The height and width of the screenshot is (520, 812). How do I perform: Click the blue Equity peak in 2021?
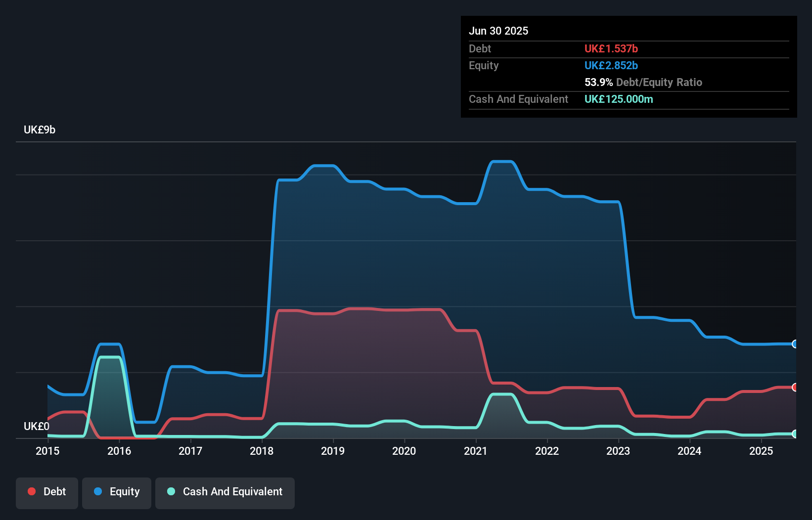click(x=501, y=161)
